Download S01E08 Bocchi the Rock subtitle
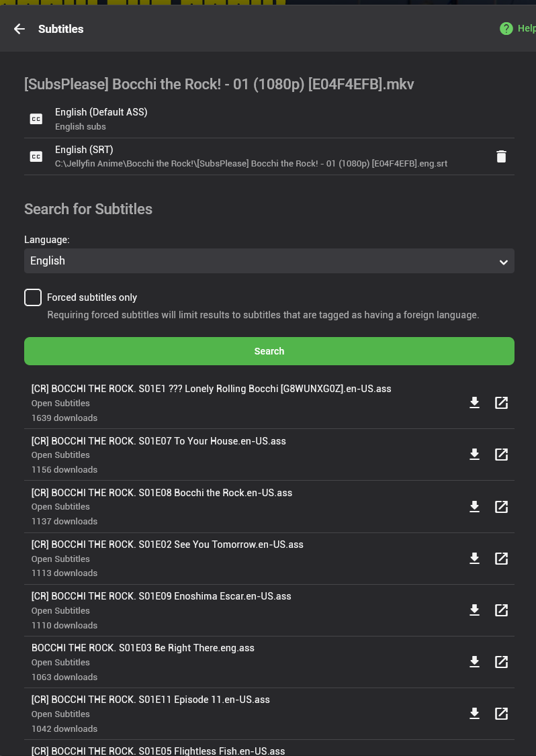The image size is (536, 756). [474, 506]
